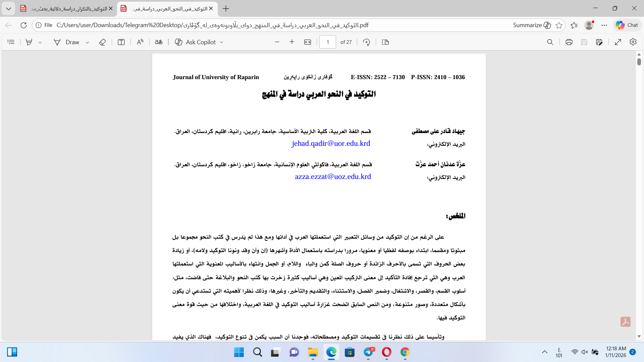Click the address bar URL
Screen dimensions: 644x362
click(x=213, y=25)
